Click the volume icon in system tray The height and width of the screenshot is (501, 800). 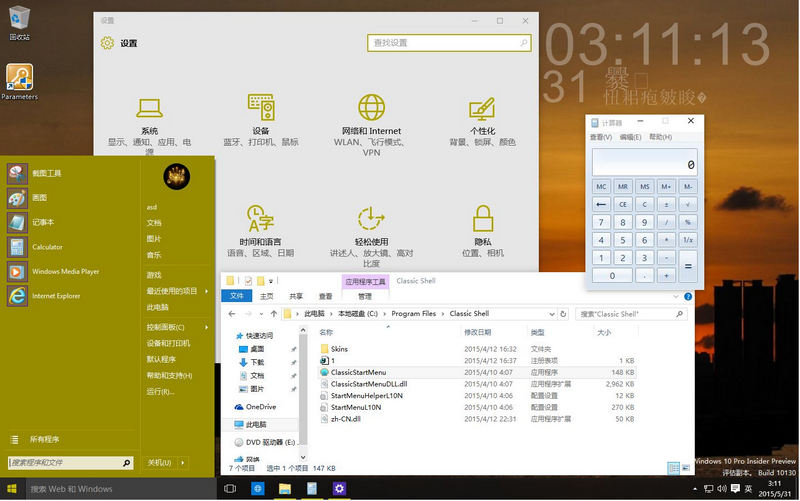[721, 489]
